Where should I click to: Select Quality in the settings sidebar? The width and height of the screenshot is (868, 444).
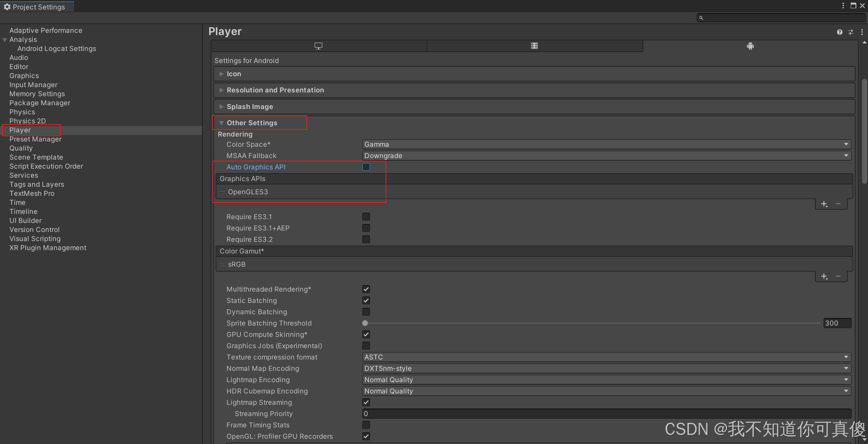pos(21,148)
